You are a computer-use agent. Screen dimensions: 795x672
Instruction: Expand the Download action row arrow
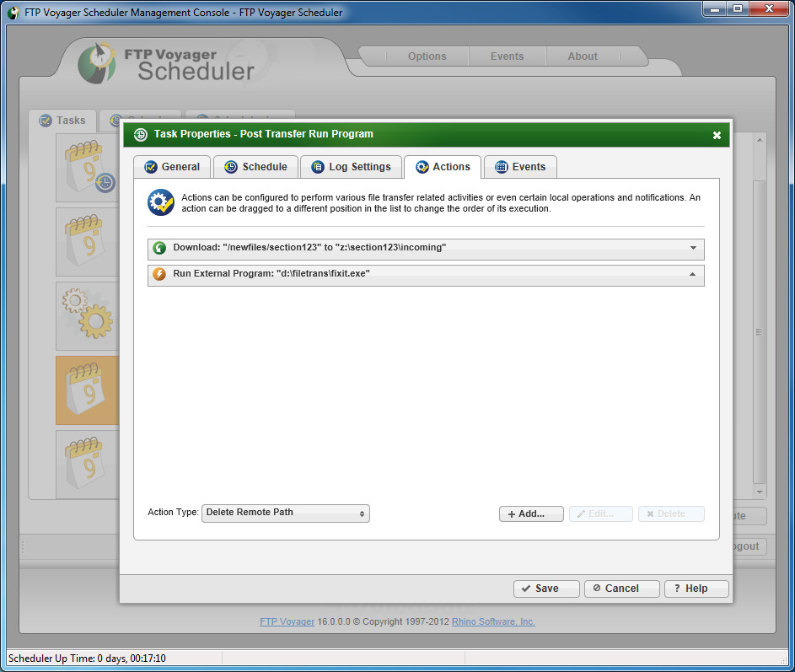click(693, 248)
